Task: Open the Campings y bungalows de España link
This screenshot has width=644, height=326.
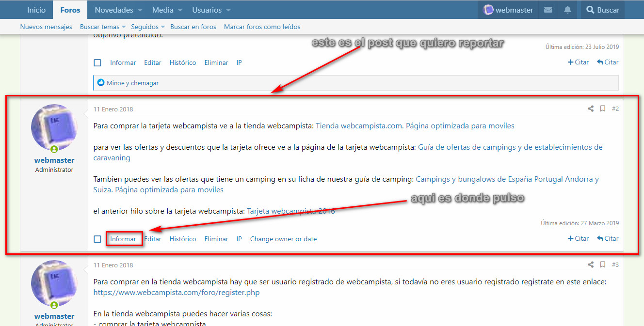Action: [346, 184]
